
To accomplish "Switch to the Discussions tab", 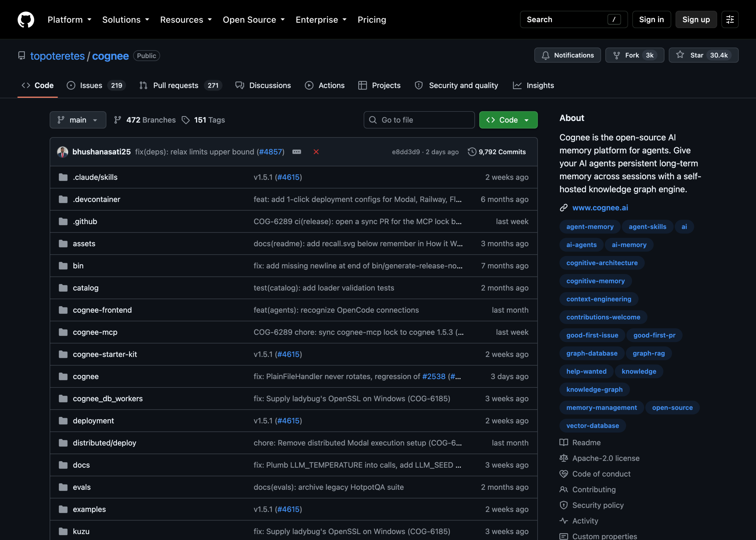I will (263, 85).
